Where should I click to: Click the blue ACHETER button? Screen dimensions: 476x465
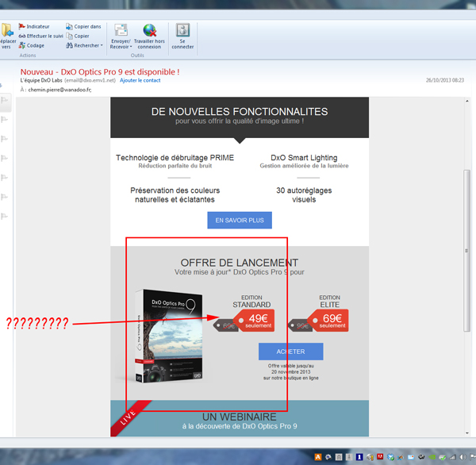coord(291,352)
